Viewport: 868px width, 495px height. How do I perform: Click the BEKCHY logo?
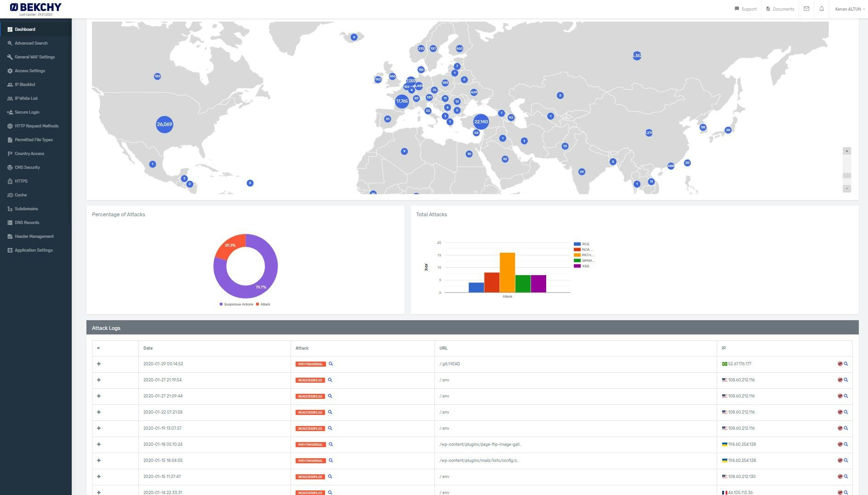[x=35, y=7]
